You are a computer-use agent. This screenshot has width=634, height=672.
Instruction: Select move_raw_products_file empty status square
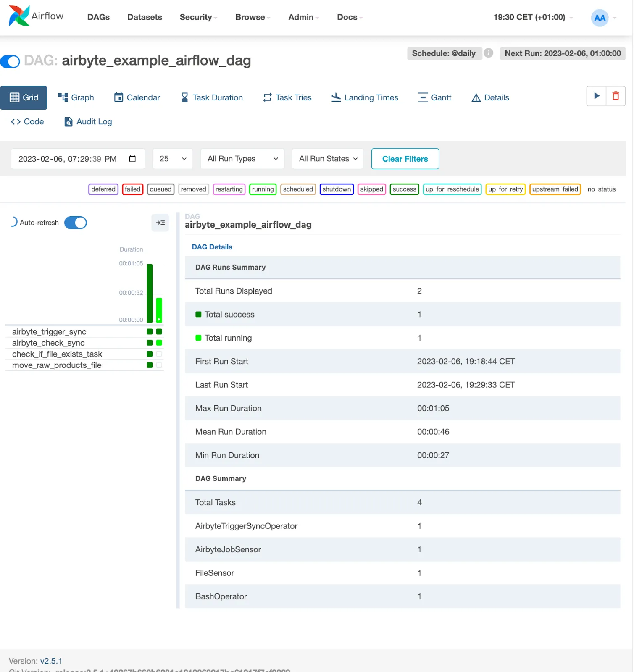click(159, 365)
